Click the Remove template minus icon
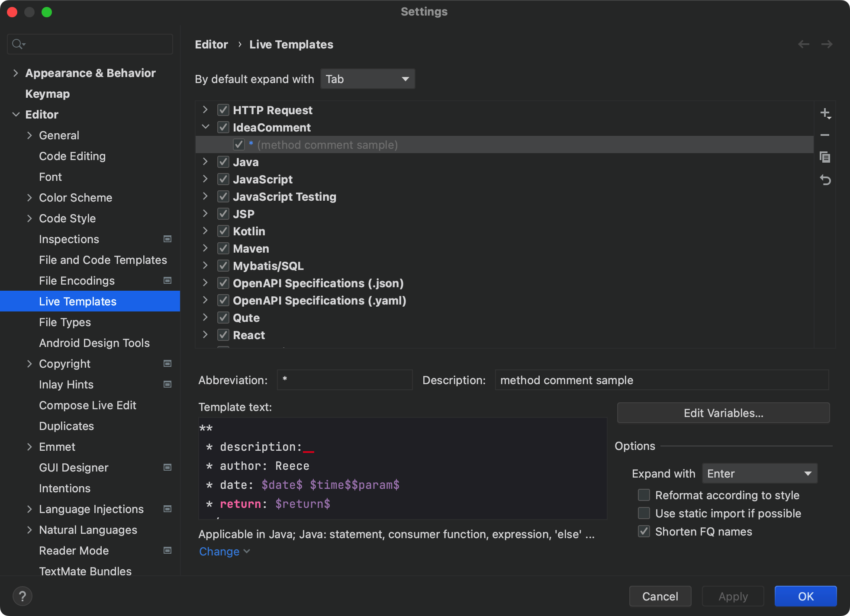850x616 pixels. (x=825, y=135)
